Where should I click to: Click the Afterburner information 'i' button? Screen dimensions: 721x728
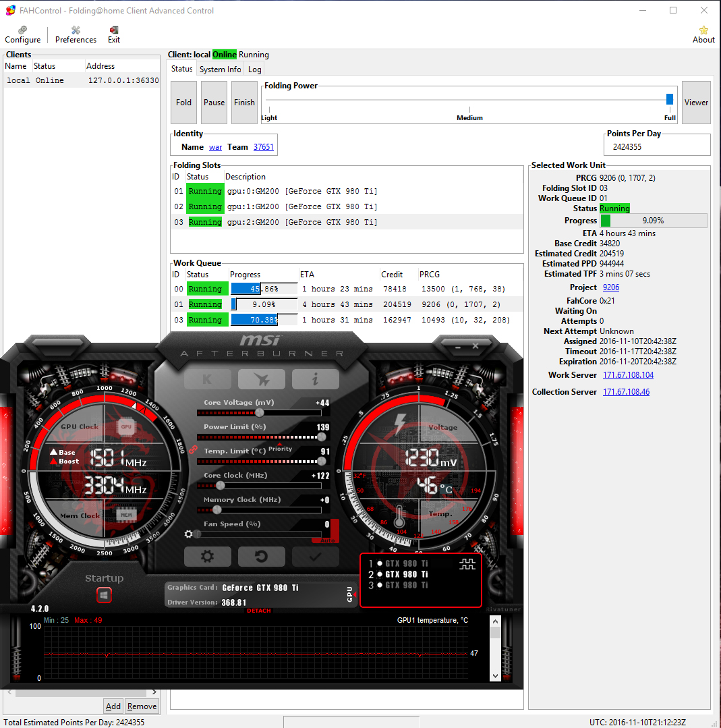point(315,379)
